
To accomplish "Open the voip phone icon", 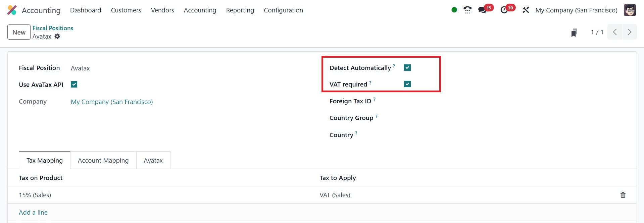I will click(x=467, y=10).
